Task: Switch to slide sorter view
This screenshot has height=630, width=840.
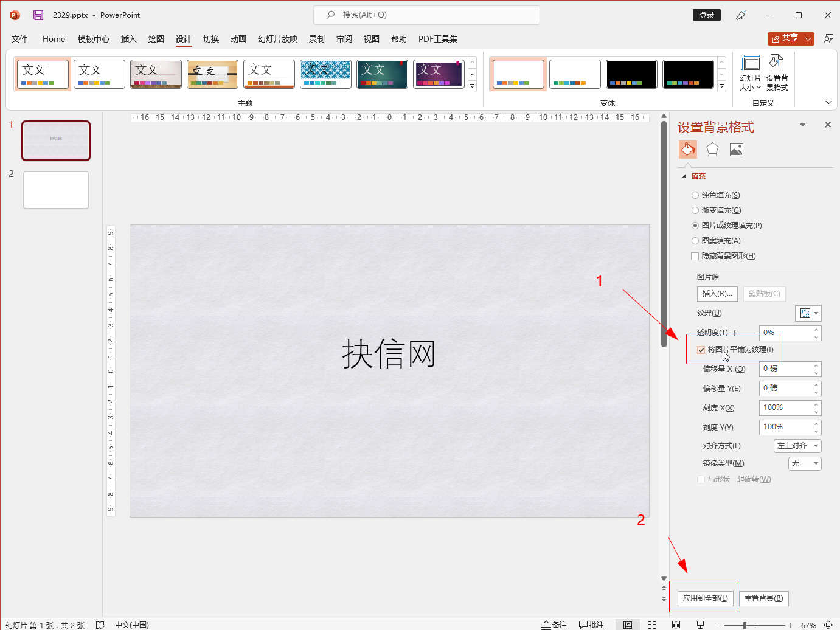Action: tap(652, 625)
